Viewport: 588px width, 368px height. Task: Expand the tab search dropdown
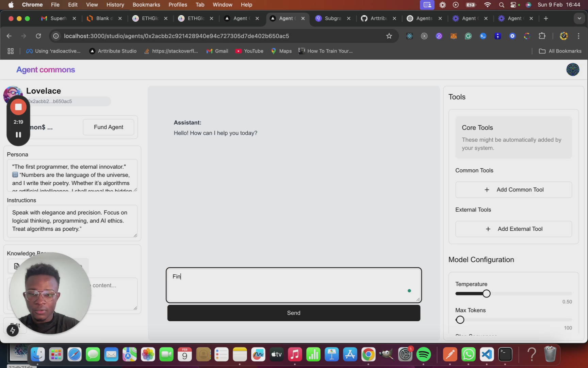pos(579,18)
